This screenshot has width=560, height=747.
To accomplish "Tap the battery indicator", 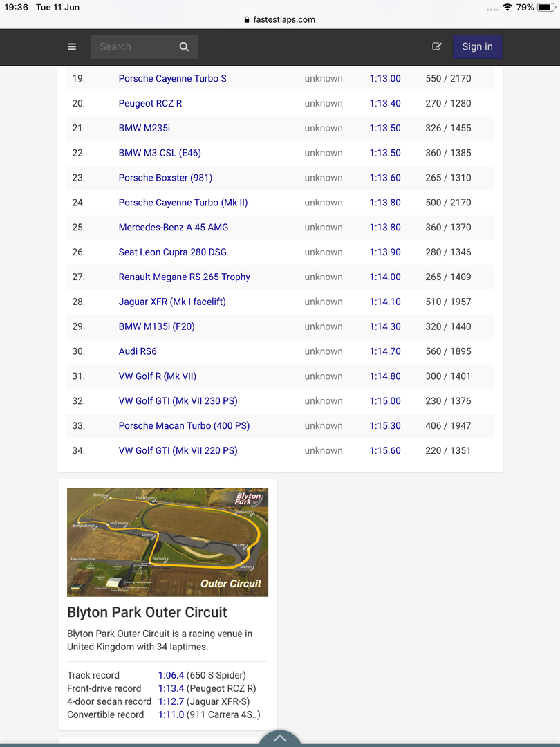I will 547,7.
